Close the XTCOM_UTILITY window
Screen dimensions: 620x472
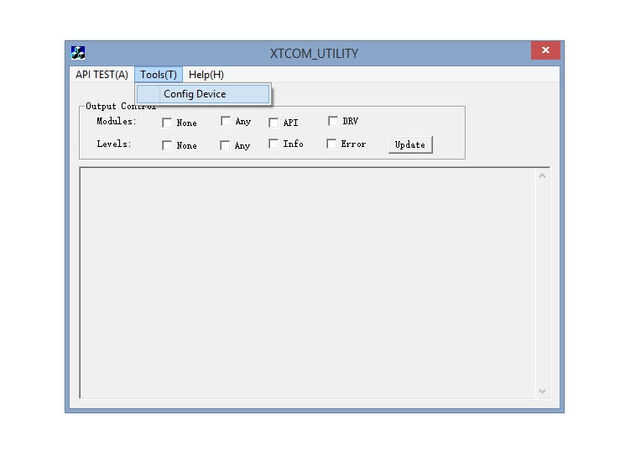coord(545,50)
